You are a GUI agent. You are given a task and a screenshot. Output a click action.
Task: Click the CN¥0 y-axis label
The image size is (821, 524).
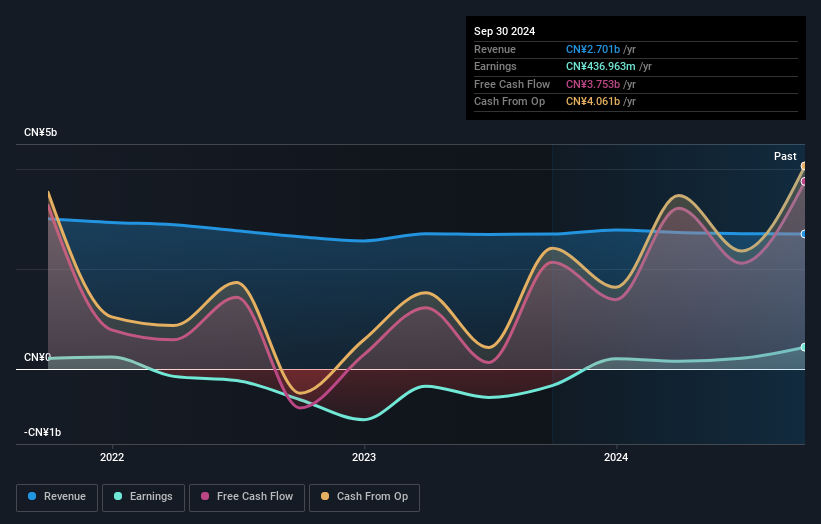point(37,358)
